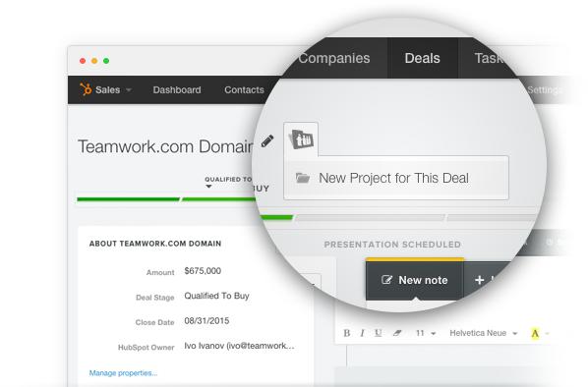This screenshot has height=387, width=588.
Task: Click the Ivo Ivanov HubSpot owner value
Action: [239, 346]
